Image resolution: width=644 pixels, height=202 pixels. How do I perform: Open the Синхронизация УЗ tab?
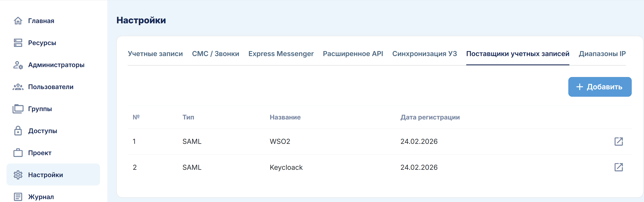(x=424, y=54)
